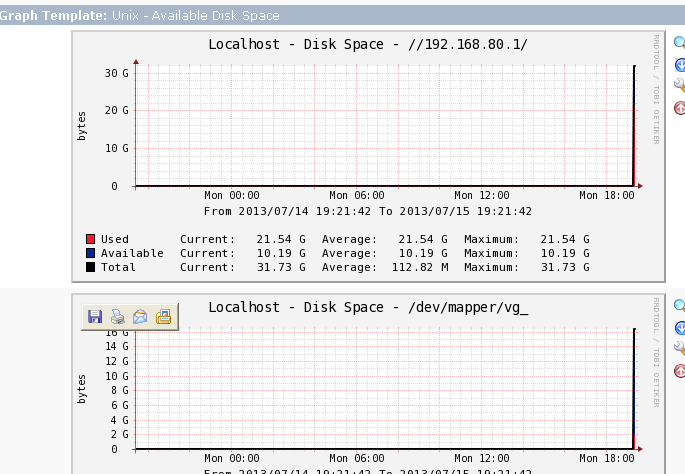Viewport: 685px width, 474px height.
Task: Click the title 'Localhost - Disk Space - //192.168.80.1/'
Action: (x=368, y=44)
